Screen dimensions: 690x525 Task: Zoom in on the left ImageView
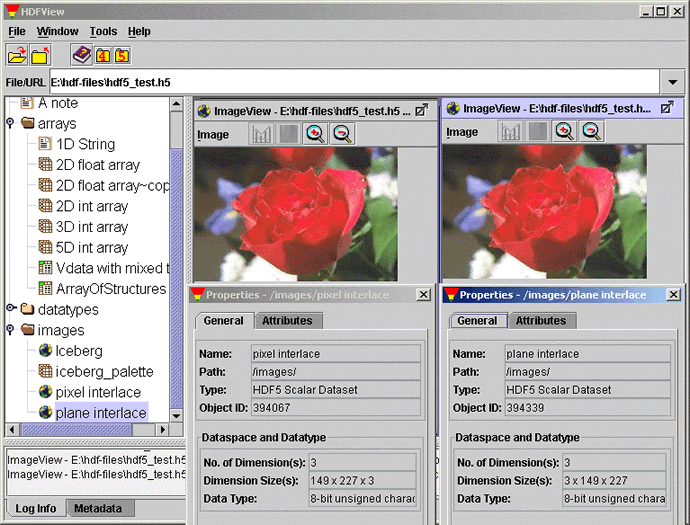point(316,133)
